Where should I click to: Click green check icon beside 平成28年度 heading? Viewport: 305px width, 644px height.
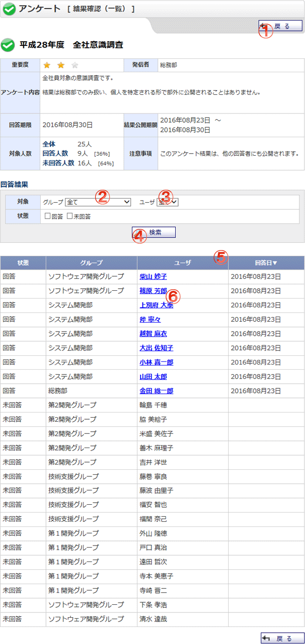click(8, 45)
